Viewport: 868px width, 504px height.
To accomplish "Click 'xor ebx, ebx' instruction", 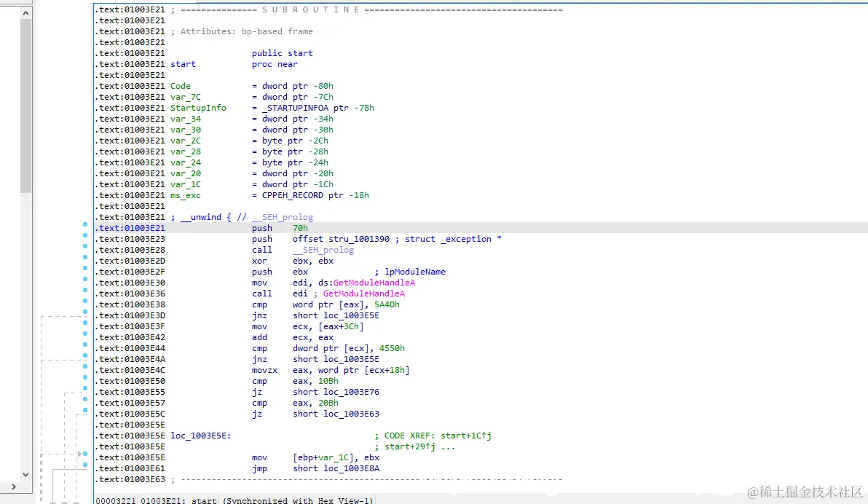I will coord(293,261).
